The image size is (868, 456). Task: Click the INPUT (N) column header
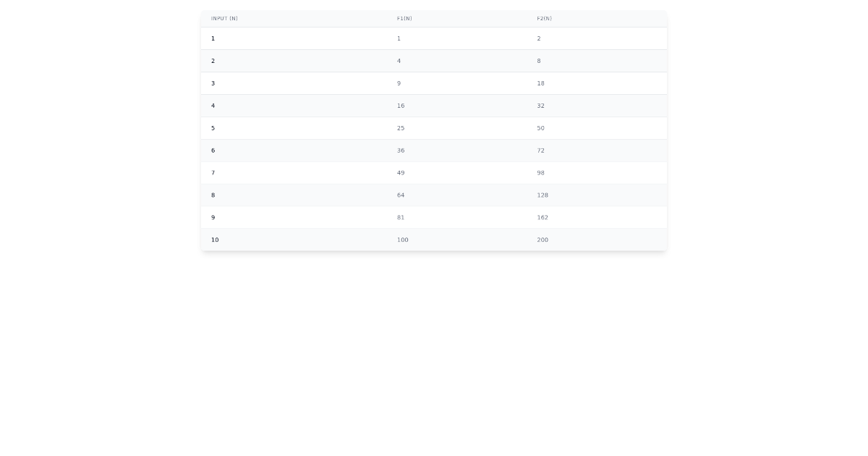(x=224, y=19)
